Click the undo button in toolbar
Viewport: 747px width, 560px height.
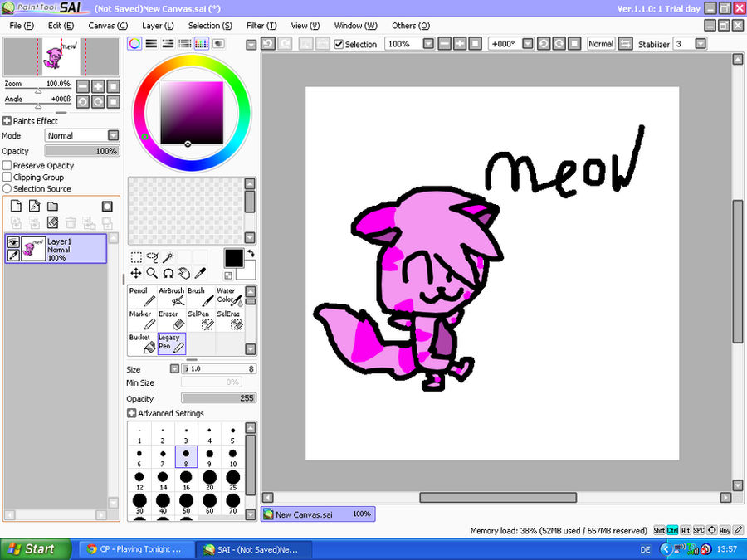(268, 44)
